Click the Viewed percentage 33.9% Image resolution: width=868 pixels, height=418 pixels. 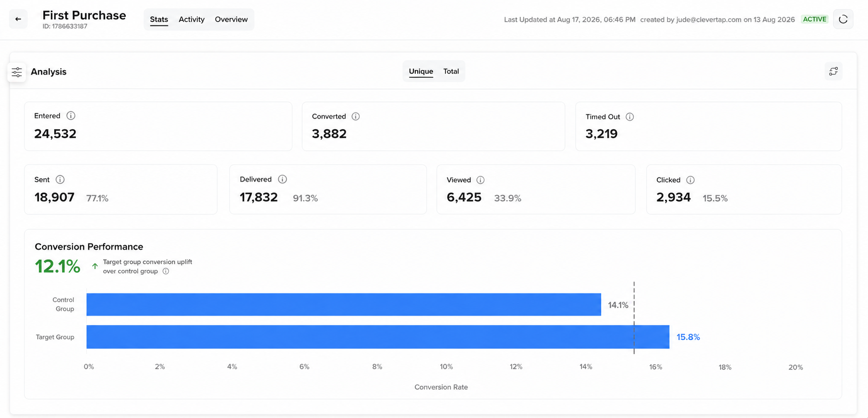[507, 198]
